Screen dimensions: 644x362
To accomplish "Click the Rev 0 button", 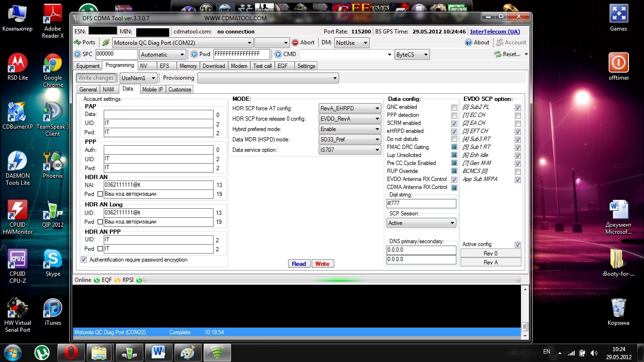I will pyautogui.click(x=491, y=254).
